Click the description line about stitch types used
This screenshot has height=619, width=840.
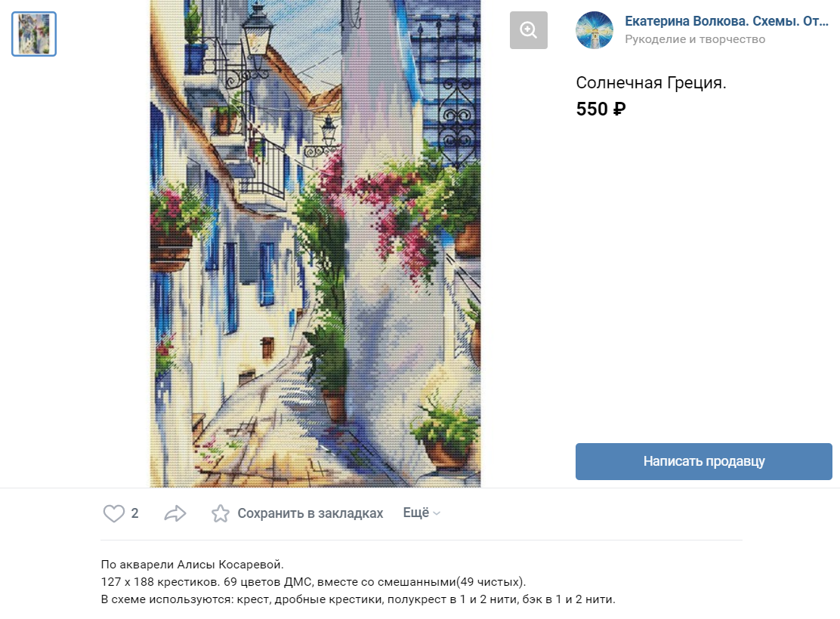[358, 599]
